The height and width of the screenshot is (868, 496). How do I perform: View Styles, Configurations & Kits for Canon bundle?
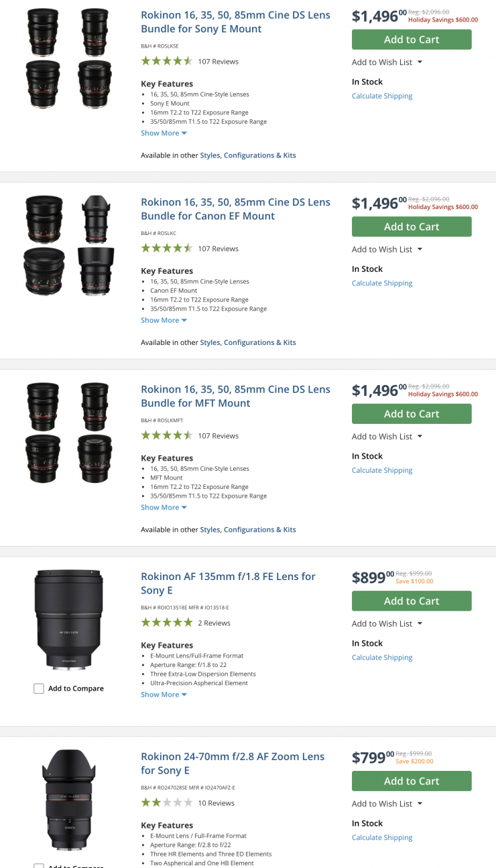[x=248, y=342]
